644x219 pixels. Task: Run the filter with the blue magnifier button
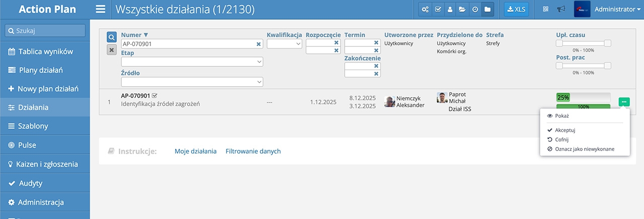pos(112,37)
